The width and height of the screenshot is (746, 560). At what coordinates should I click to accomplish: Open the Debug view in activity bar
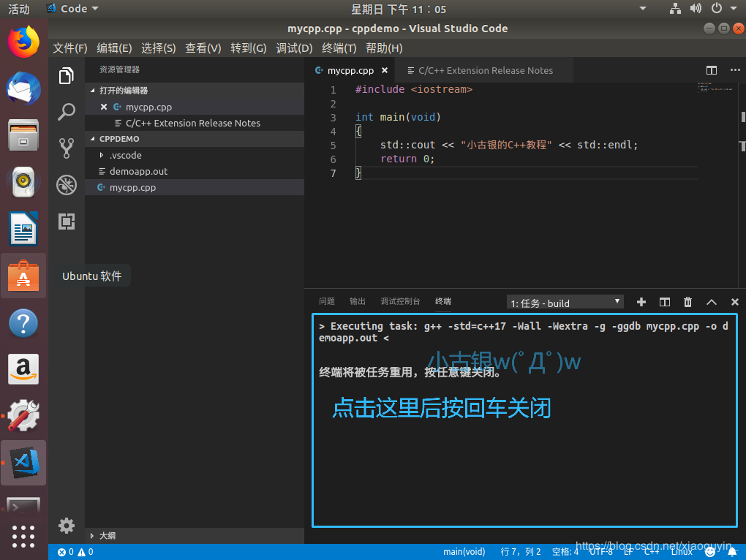point(66,185)
